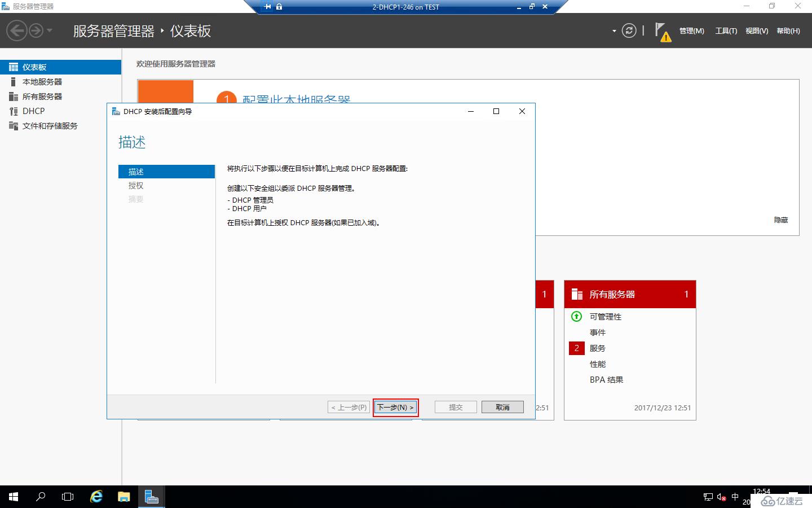Click the 隐藏 link in welcome panel
The image size is (812, 508).
click(x=781, y=220)
